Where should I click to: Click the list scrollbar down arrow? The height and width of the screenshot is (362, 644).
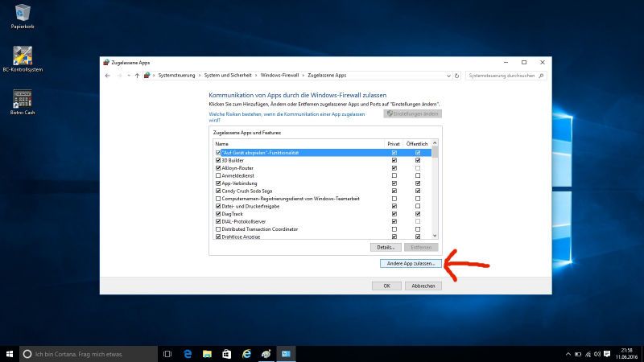435,236
